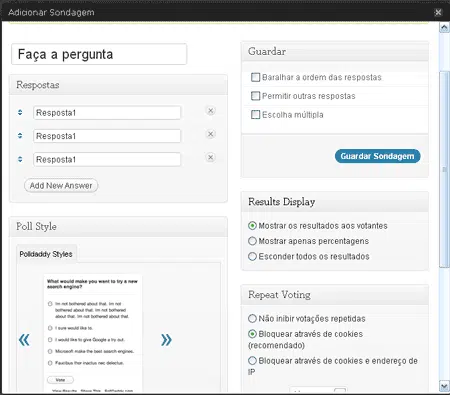Click the poll style preview thumbnail
The height and width of the screenshot is (395, 450).
click(93, 333)
